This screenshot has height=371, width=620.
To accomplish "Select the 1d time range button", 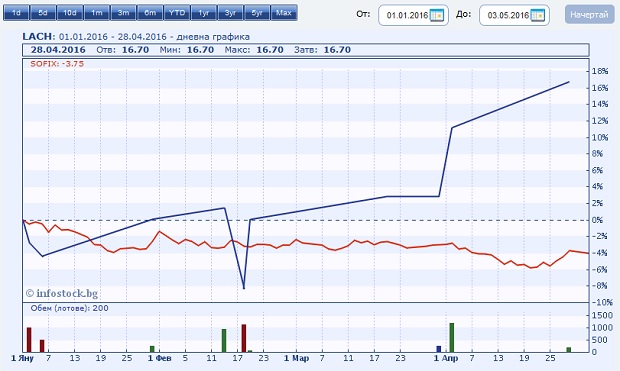I will pos(16,13).
